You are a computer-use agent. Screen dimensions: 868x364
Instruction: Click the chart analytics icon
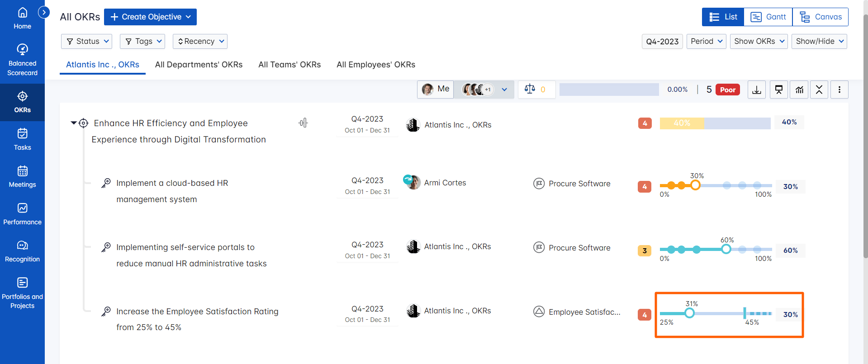click(799, 90)
